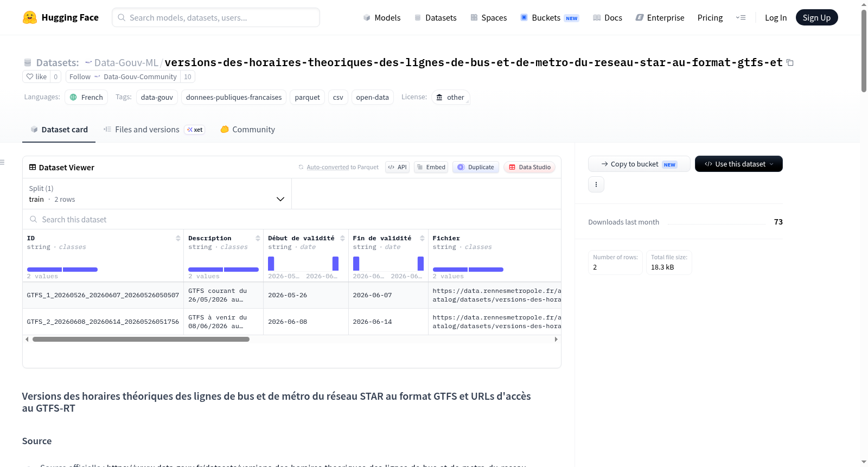Select the open-data tag
The width and height of the screenshot is (868, 467).
coord(372,97)
